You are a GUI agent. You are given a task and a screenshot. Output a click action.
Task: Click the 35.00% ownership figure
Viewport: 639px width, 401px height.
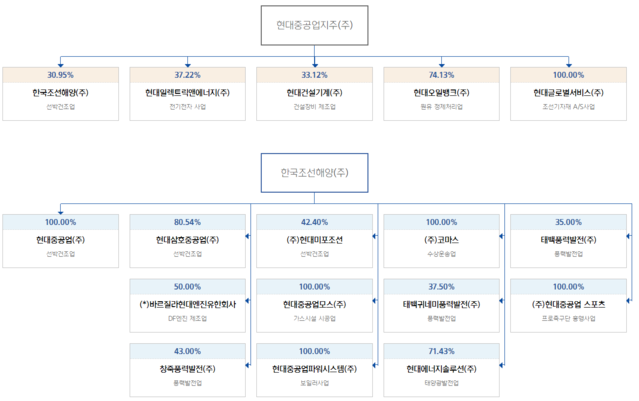[568, 222]
